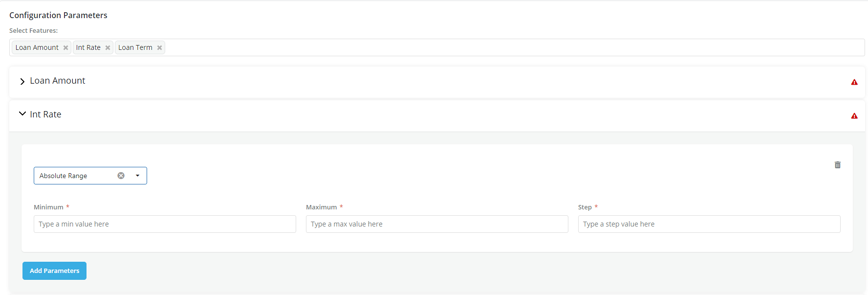
Task: Collapse the Int Rate section chevron
Action: pyautogui.click(x=22, y=114)
